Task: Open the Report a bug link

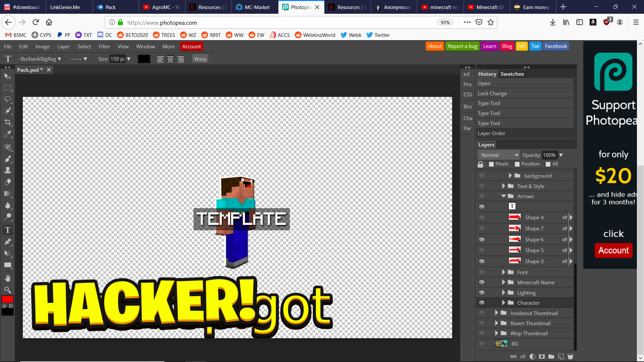Action: 462,46
